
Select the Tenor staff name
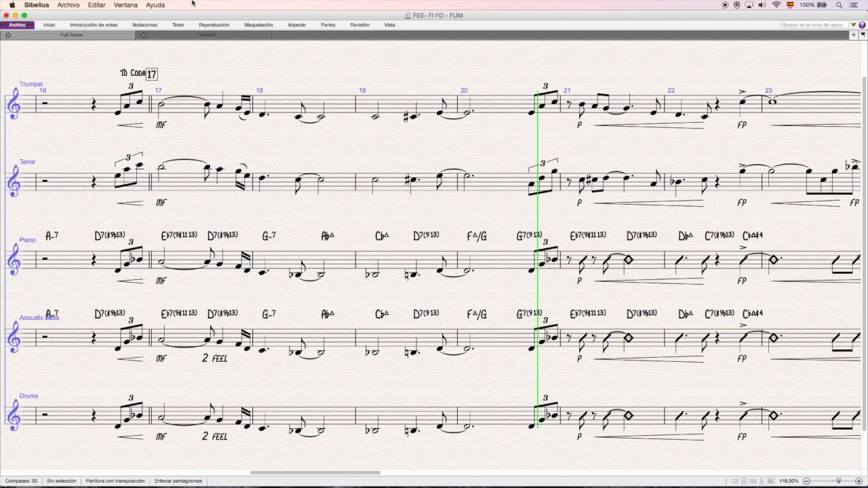(27, 162)
